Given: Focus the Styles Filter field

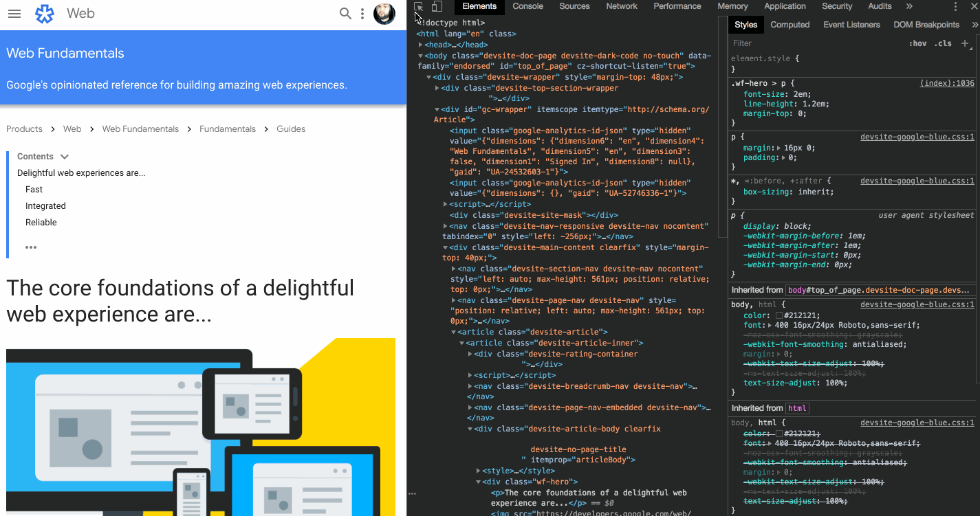Looking at the screenshot, I should pos(816,43).
